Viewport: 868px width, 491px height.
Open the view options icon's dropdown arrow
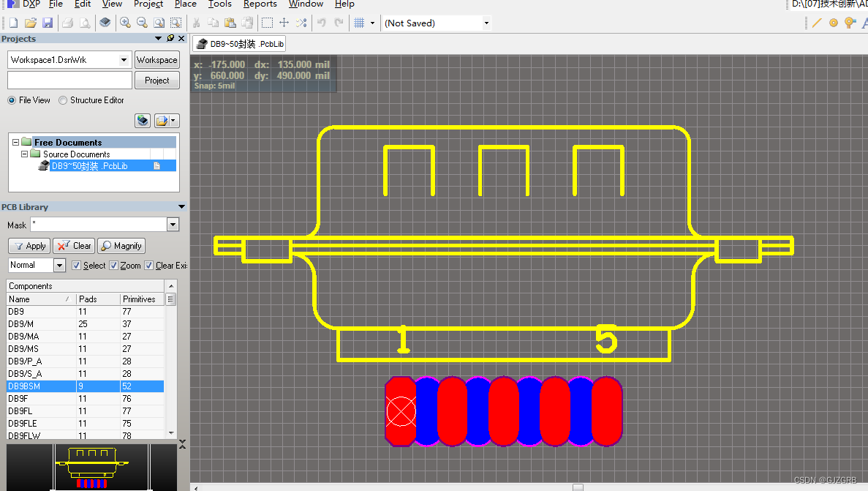(173, 120)
